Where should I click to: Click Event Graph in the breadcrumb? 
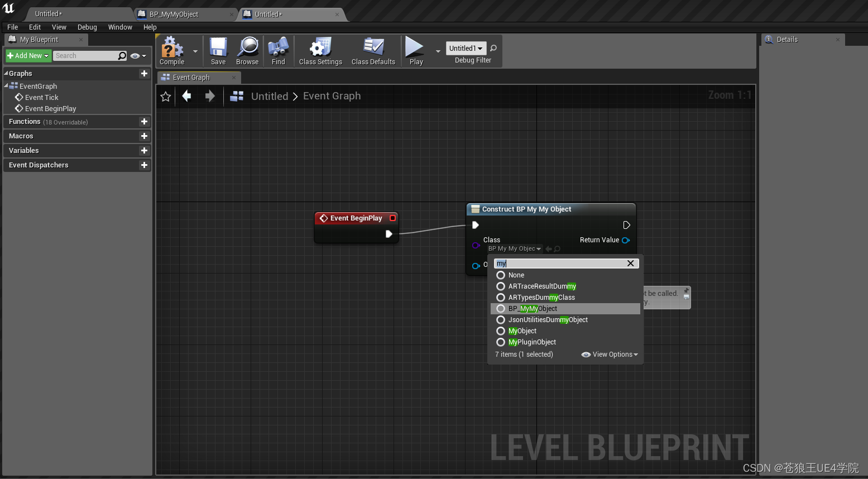tap(332, 96)
